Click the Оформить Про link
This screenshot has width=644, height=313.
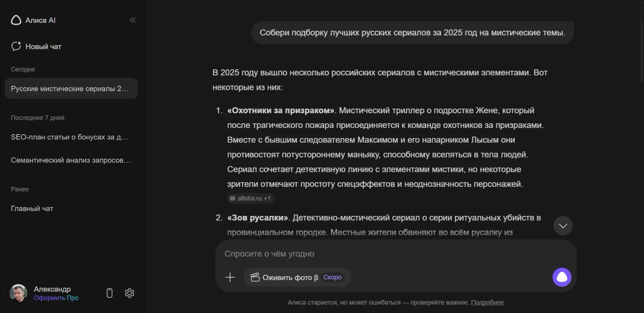(x=56, y=298)
